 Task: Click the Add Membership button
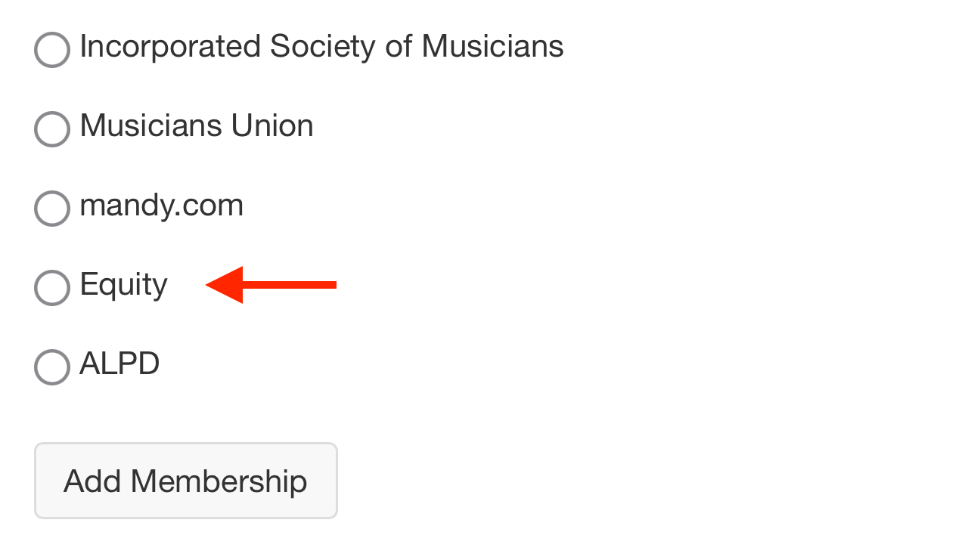(x=186, y=481)
